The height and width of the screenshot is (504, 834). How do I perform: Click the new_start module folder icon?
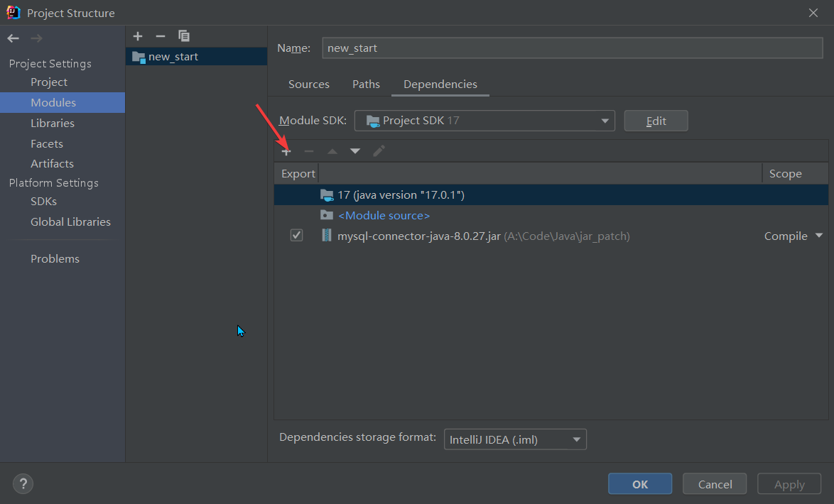pos(139,57)
